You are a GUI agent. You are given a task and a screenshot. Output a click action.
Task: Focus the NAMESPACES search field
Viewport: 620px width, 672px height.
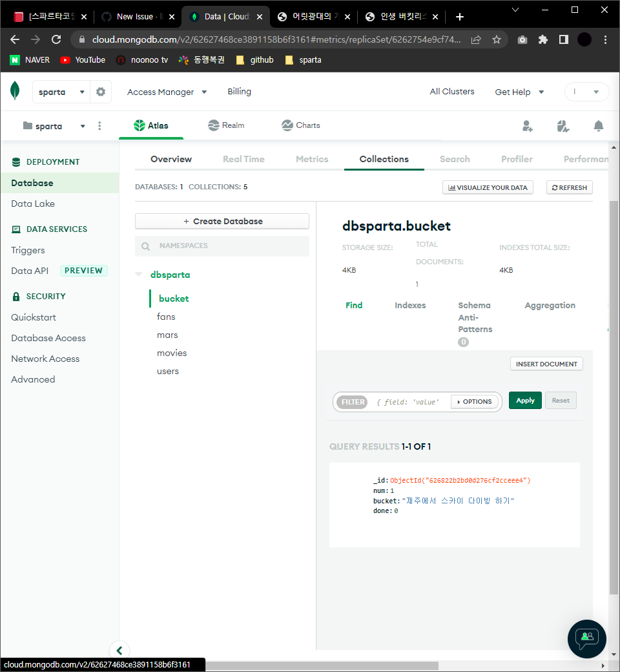(x=222, y=246)
